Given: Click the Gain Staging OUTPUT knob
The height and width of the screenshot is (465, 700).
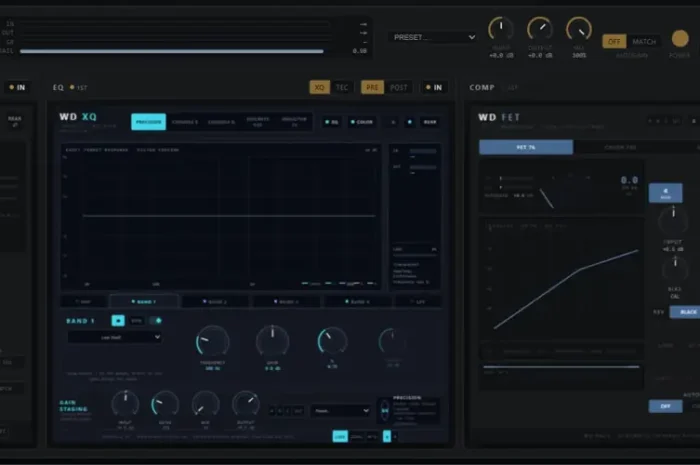Looking at the screenshot, I should 246,404.
